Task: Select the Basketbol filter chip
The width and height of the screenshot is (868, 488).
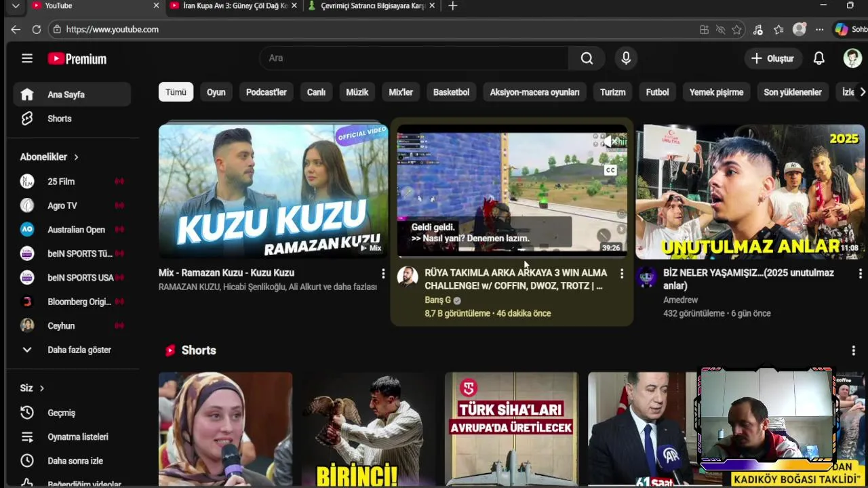Action: point(451,92)
